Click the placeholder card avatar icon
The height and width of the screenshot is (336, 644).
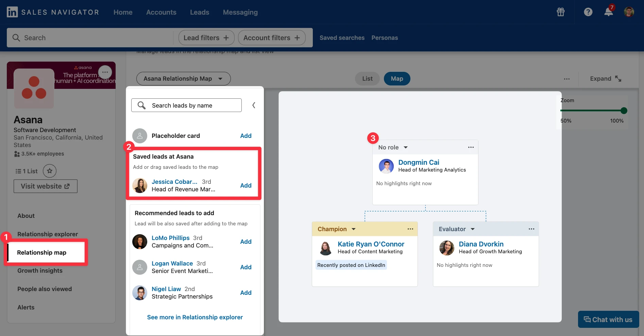pos(140,136)
